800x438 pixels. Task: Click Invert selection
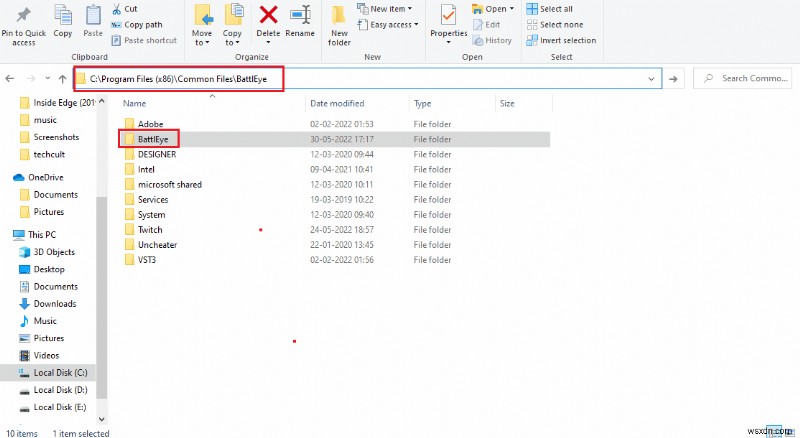pos(561,40)
